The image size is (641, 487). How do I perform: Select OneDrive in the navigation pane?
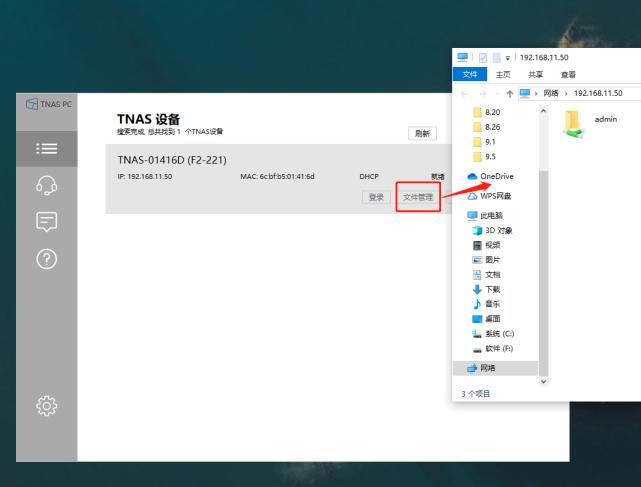point(496,176)
